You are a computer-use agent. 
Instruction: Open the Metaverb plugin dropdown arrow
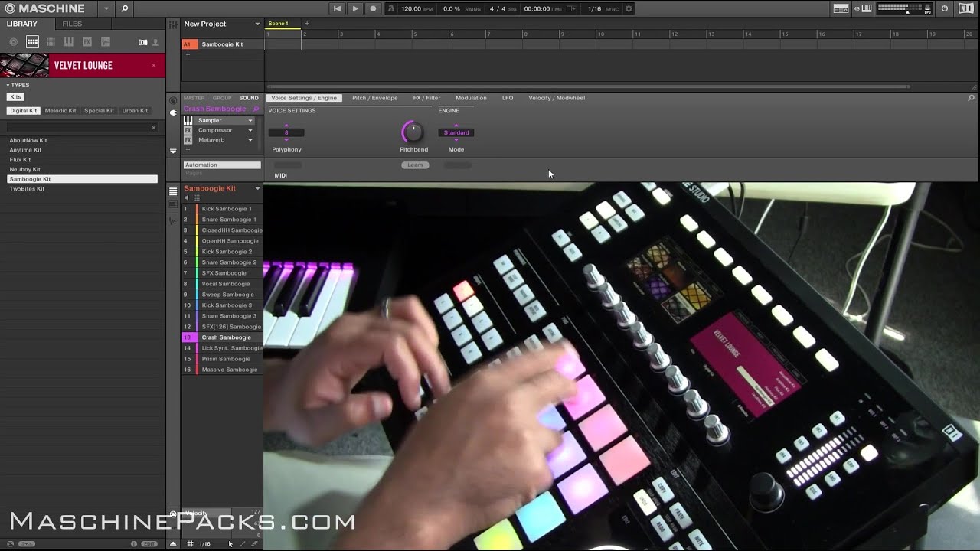pyautogui.click(x=250, y=140)
